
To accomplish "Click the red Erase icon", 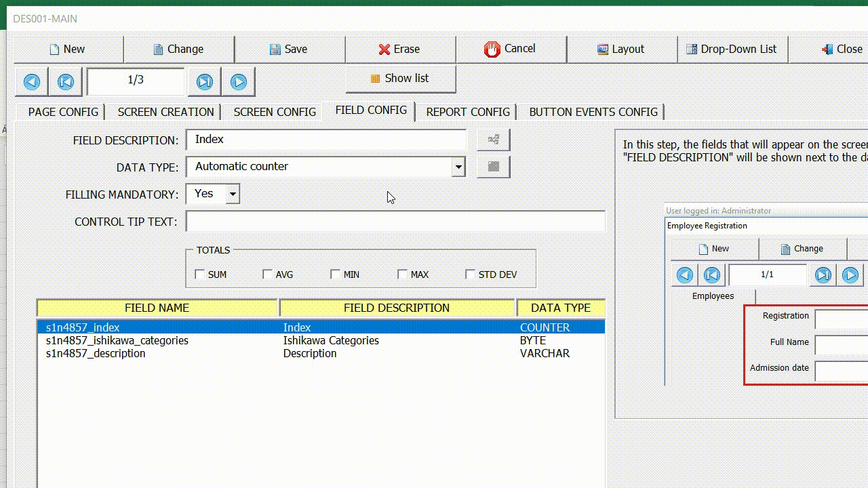I will click(384, 49).
